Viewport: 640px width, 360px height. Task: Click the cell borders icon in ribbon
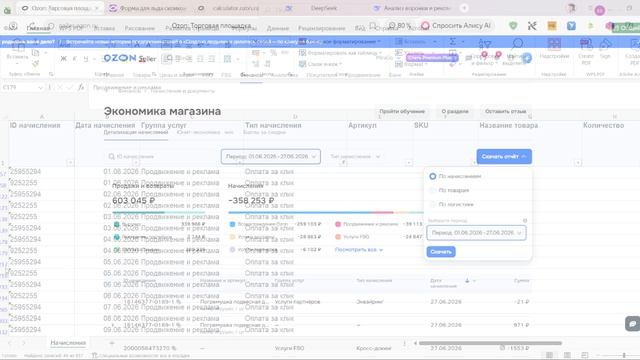[x=227, y=59]
